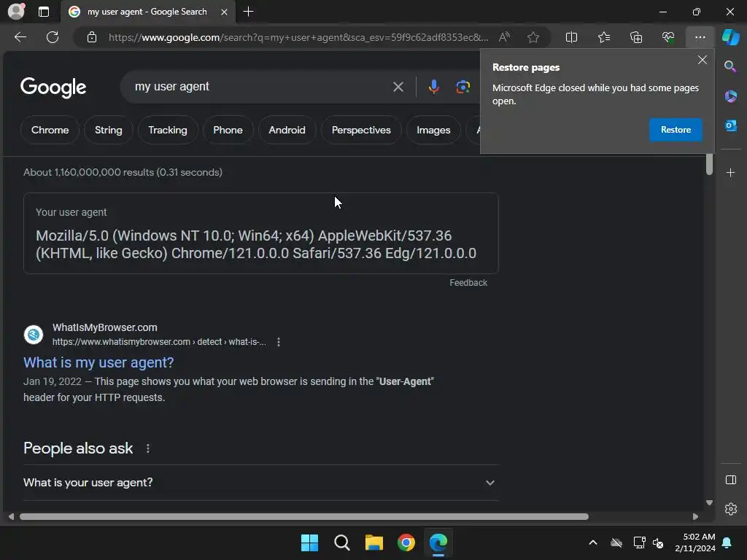Open the split screen icon
747x560 pixels.
click(x=571, y=37)
